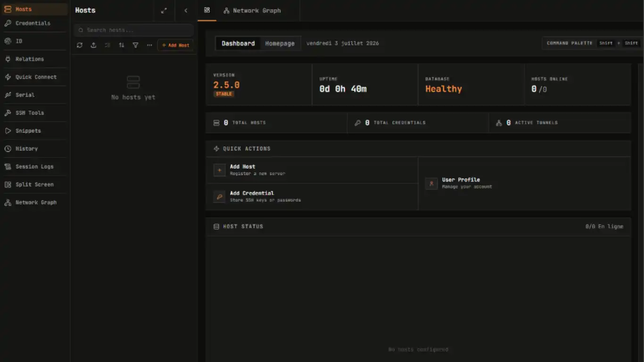Image resolution: width=644 pixels, height=362 pixels.
Task: Click the Total Credentials counter
Action: (x=418, y=123)
